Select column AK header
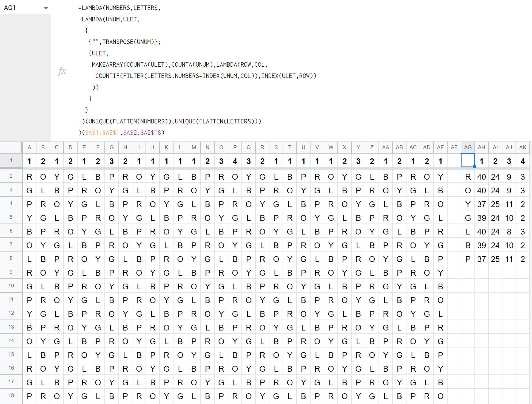532x404 pixels. pos(523,148)
